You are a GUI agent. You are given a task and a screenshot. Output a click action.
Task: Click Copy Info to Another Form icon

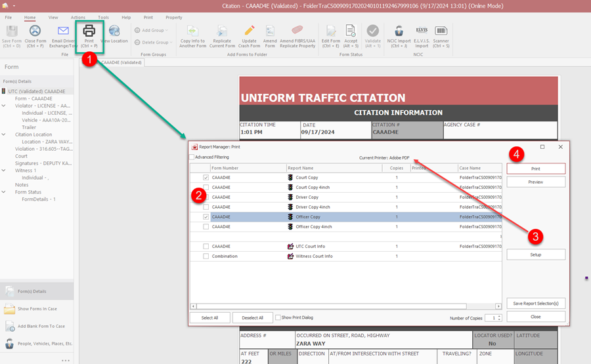tap(193, 31)
